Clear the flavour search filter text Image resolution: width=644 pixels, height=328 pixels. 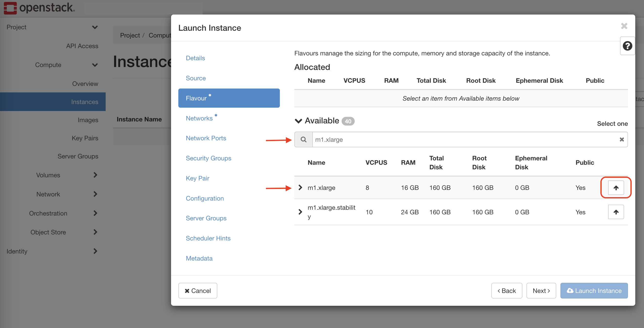coord(621,140)
